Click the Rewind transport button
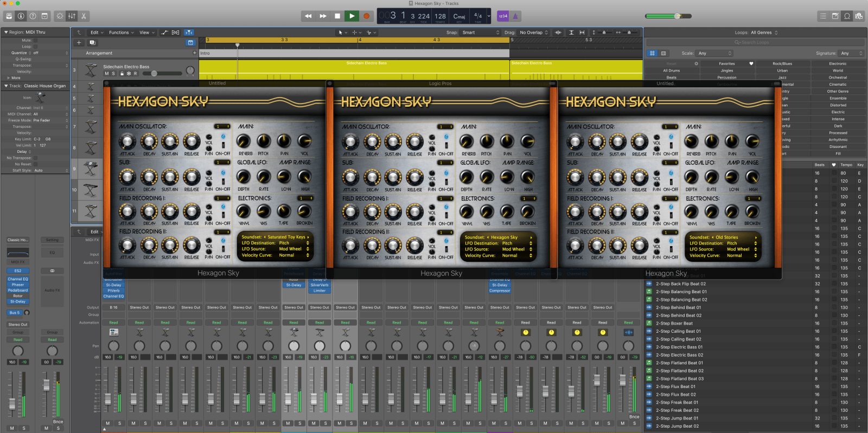Image resolution: width=868 pixels, height=433 pixels. click(x=308, y=16)
